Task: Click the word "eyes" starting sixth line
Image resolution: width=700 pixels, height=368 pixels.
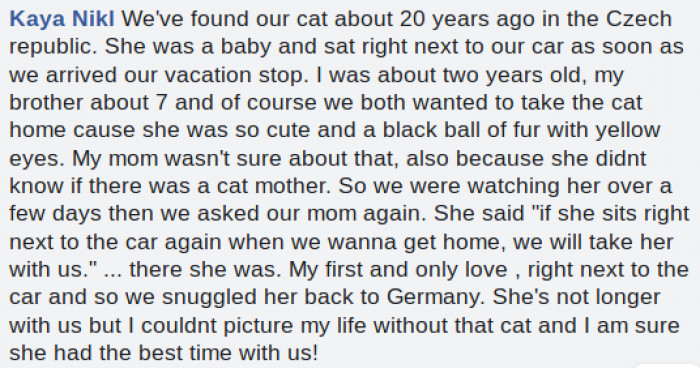Action: [x=36, y=159]
